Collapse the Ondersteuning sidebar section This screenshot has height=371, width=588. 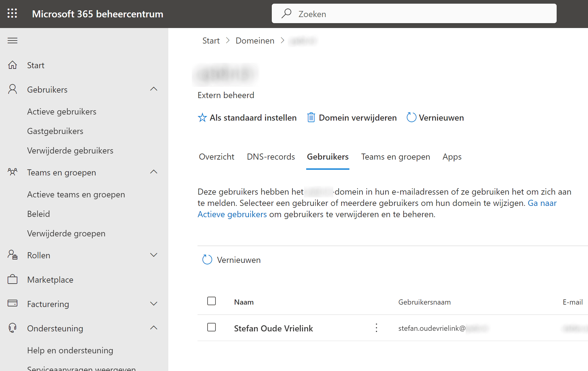(154, 328)
